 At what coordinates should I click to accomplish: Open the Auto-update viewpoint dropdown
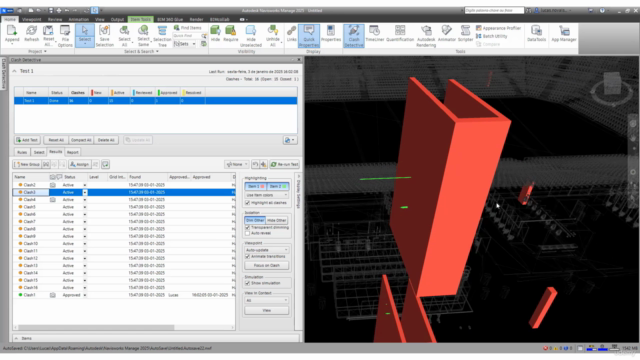[x=267, y=250]
